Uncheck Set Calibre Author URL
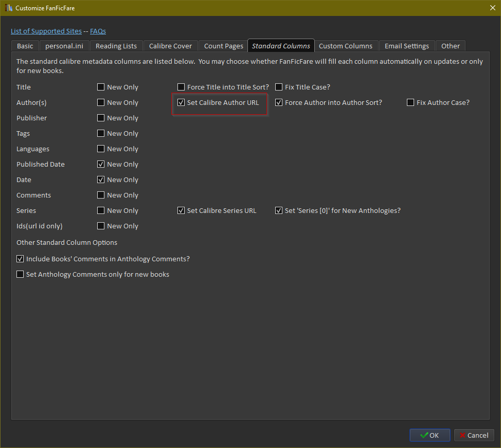This screenshot has width=501, height=448. point(181,103)
